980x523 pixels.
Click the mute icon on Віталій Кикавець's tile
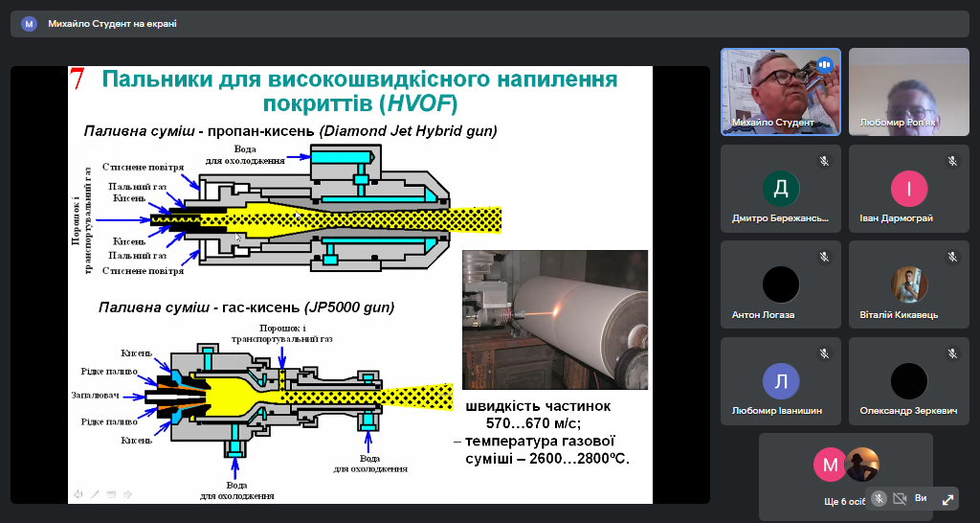pyautogui.click(x=952, y=257)
